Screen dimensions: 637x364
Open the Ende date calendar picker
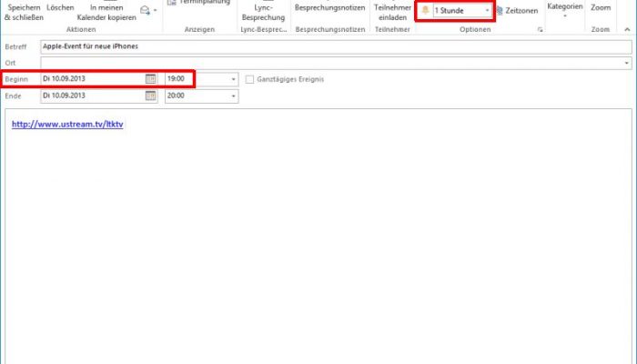151,96
